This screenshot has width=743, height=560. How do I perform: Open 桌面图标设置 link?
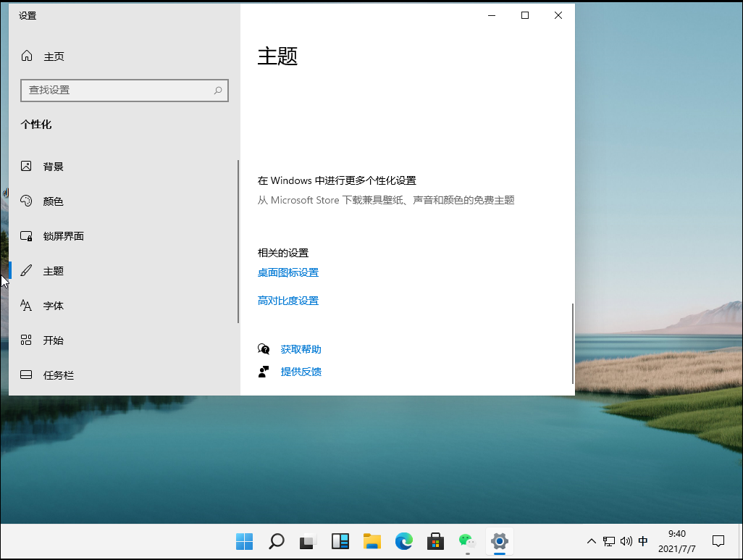(287, 272)
